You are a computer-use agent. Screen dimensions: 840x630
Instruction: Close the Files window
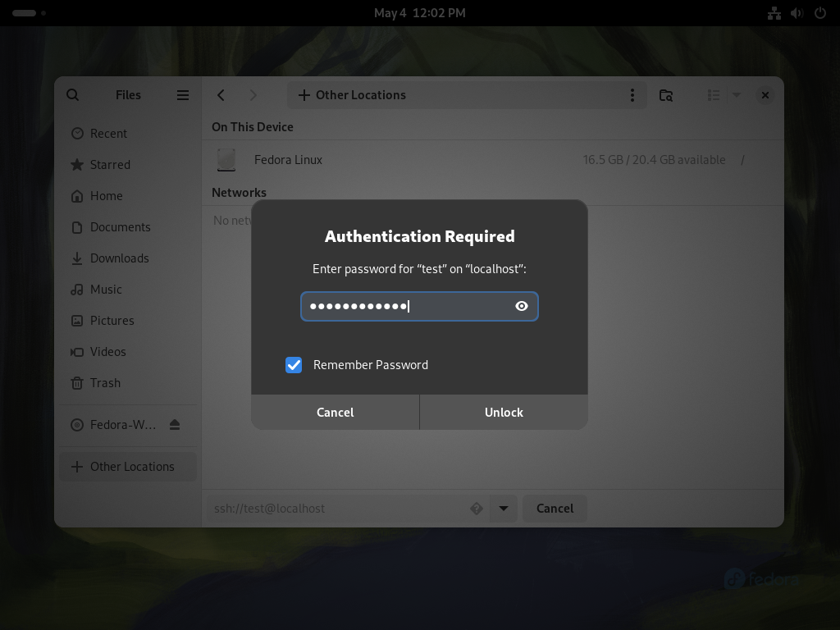point(765,95)
